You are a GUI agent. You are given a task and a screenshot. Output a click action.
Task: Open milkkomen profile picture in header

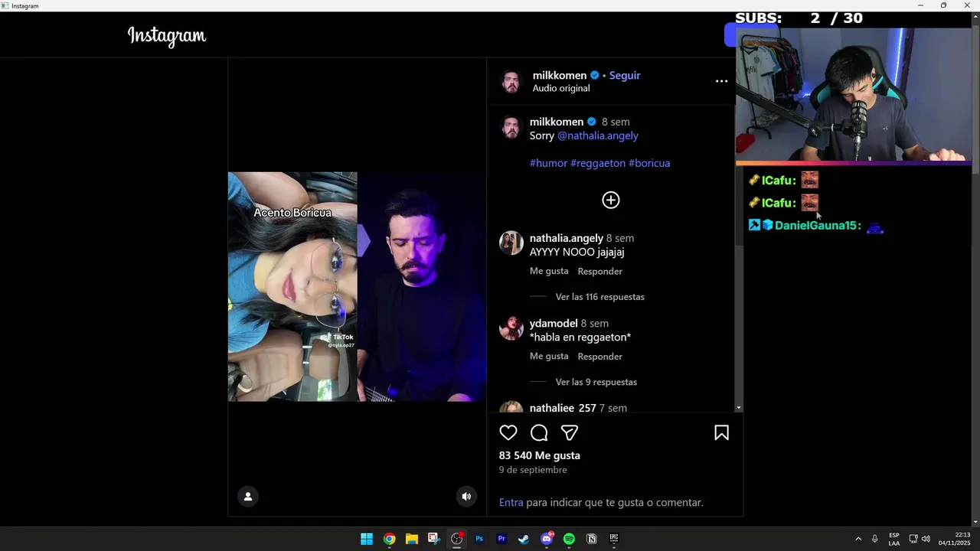[x=511, y=82]
